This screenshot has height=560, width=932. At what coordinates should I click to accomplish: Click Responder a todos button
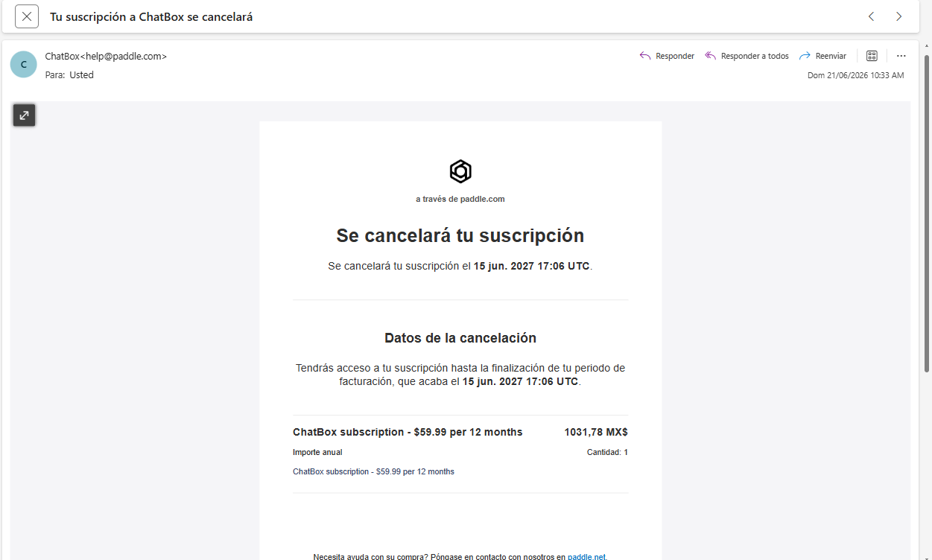pyautogui.click(x=746, y=56)
